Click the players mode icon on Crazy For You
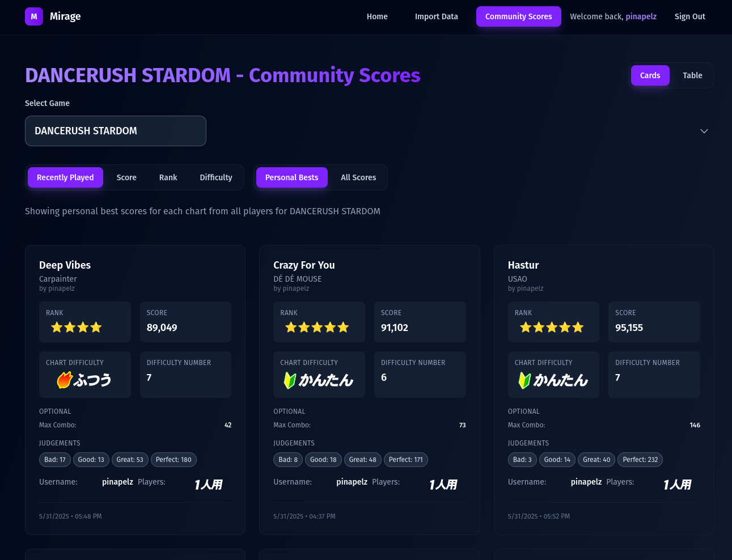The image size is (732, 560). click(x=443, y=485)
